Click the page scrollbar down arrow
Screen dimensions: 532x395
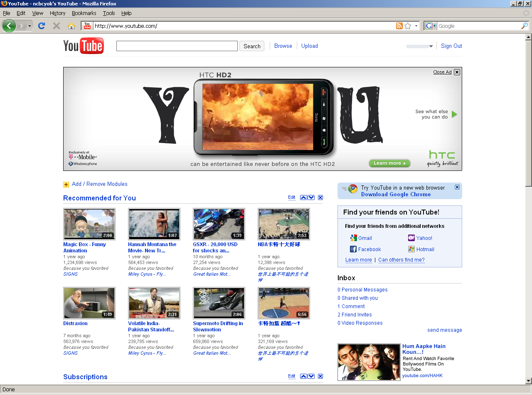click(529, 380)
